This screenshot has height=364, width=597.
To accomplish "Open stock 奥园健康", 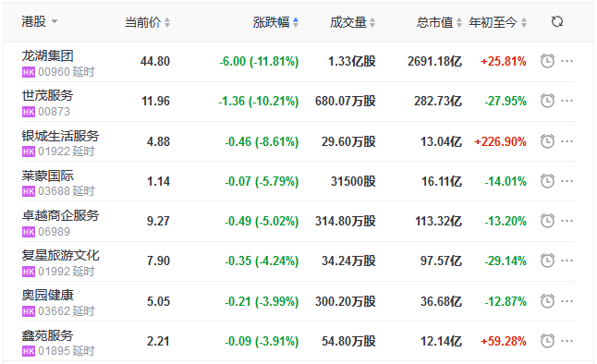I will [x=47, y=295].
